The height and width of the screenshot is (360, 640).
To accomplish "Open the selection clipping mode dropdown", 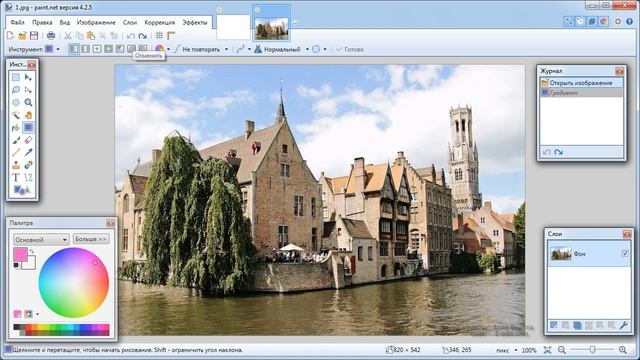I will 319,49.
